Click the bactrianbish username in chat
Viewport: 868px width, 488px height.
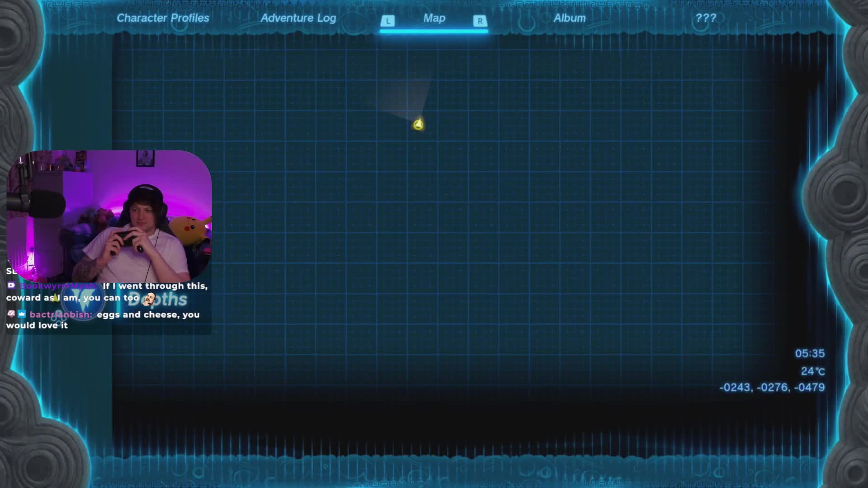[x=61, y=314]
